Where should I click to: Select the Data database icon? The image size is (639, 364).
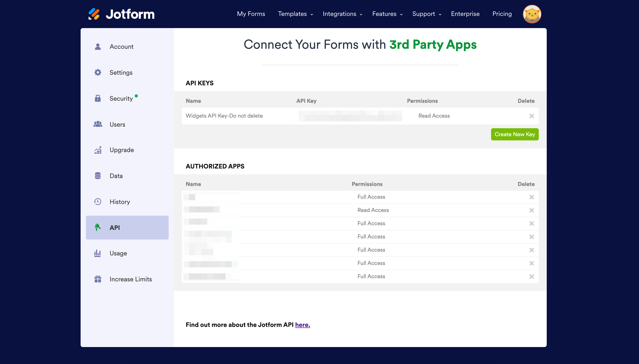tap(98, 176)
